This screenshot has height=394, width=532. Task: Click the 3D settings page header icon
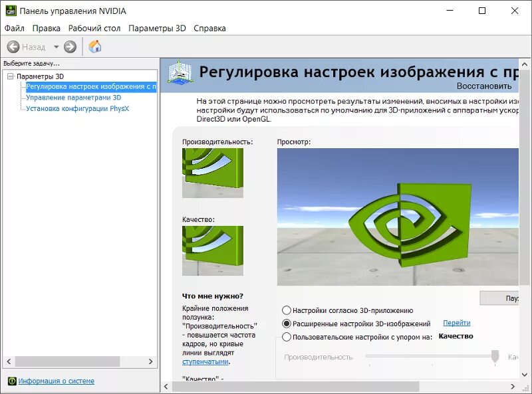pyautogui.click(x=180, y=72)
